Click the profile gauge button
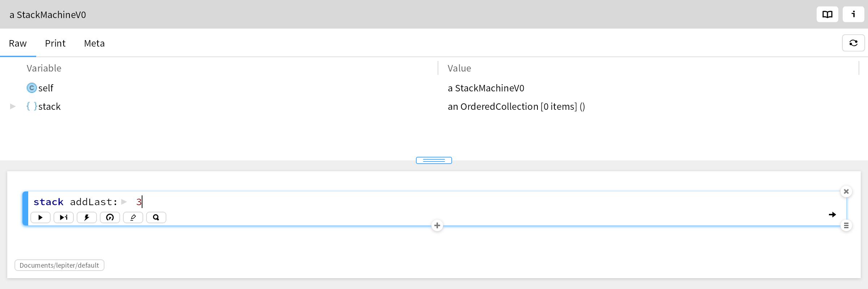 [x=110, y=217]
